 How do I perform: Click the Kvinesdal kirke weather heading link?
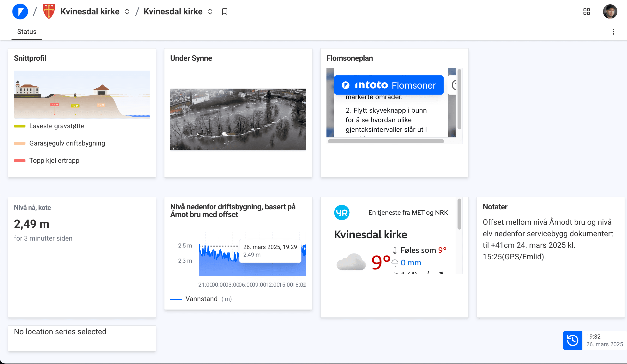(x=370, y=234)
